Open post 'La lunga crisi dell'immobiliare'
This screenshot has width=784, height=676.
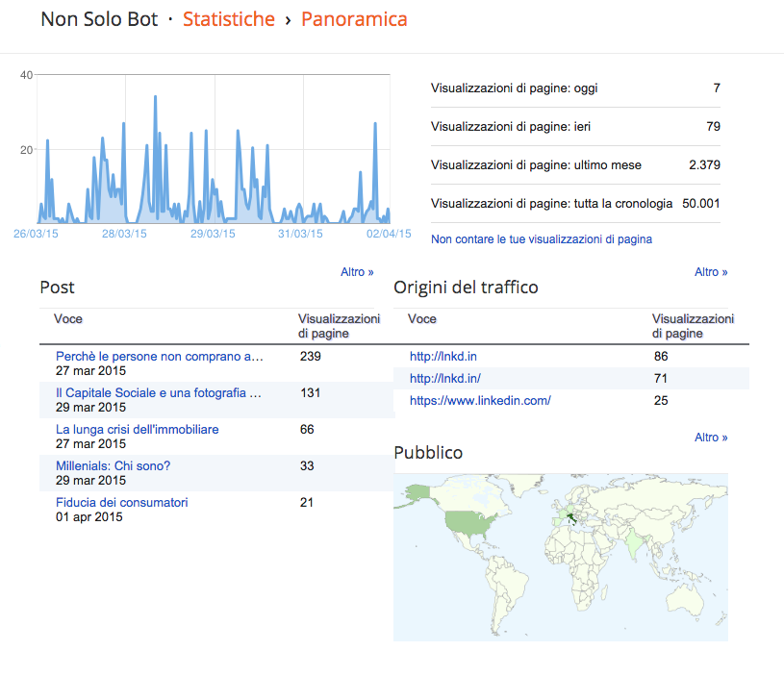click(138, 429)
